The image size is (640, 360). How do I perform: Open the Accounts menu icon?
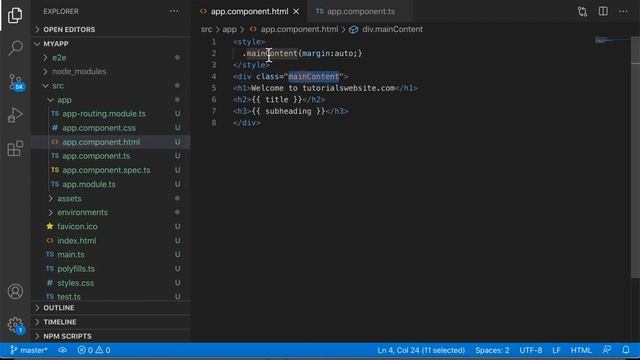click(15, 291)
